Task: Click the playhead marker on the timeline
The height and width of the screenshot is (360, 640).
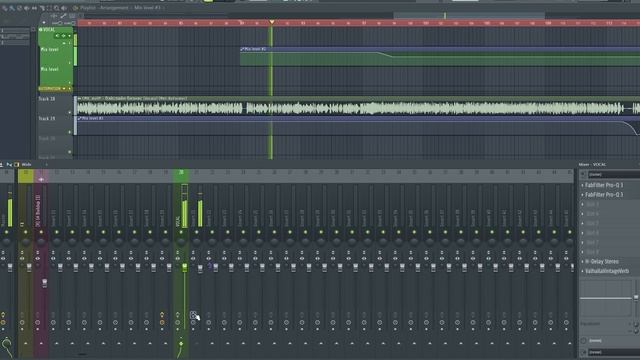Action: click(271, 22)
